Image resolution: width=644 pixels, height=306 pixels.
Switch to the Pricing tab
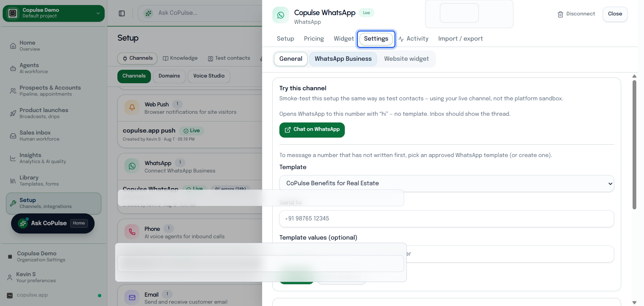tap(314, 39)
